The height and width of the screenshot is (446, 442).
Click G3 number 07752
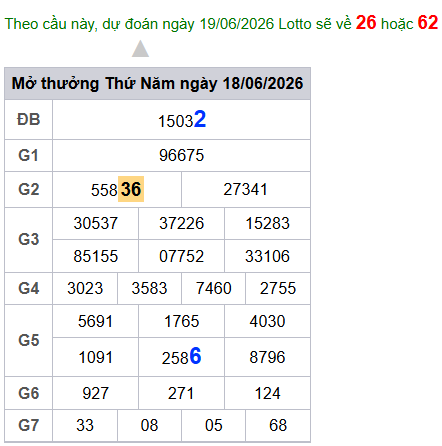click(x=181, y=256)
